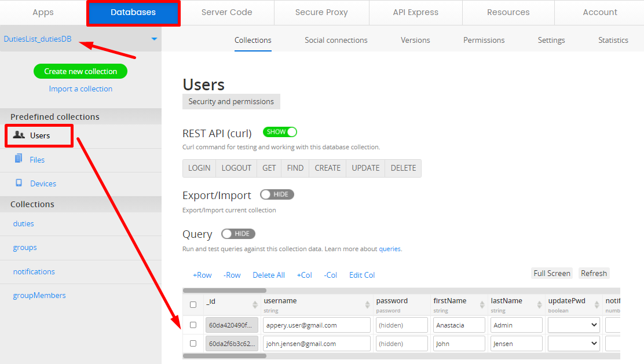This screenshot has height=364, width=644.
Task: Click the Full Screen button
Action: pos(552,273)
